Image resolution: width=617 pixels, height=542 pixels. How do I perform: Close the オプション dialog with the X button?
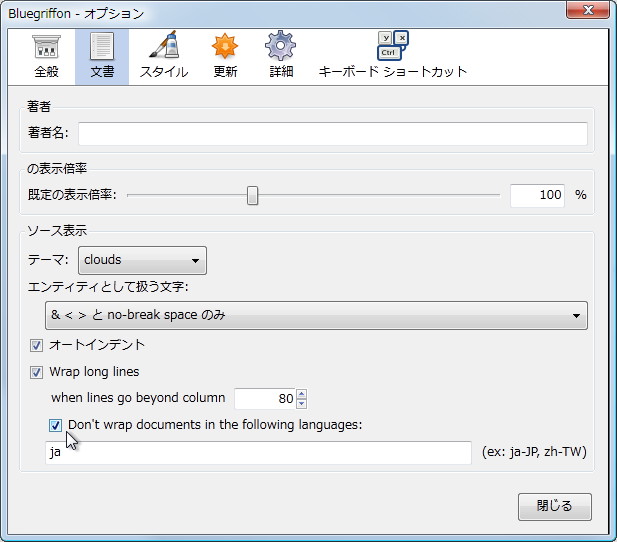click(588, 9)
